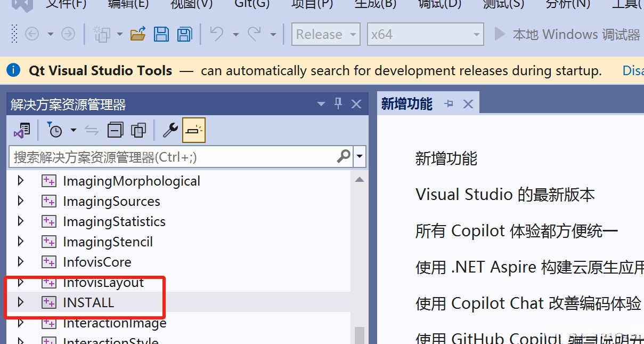Expand the INSTALL project node
The image size is (644, 344).
pos(21,302)
